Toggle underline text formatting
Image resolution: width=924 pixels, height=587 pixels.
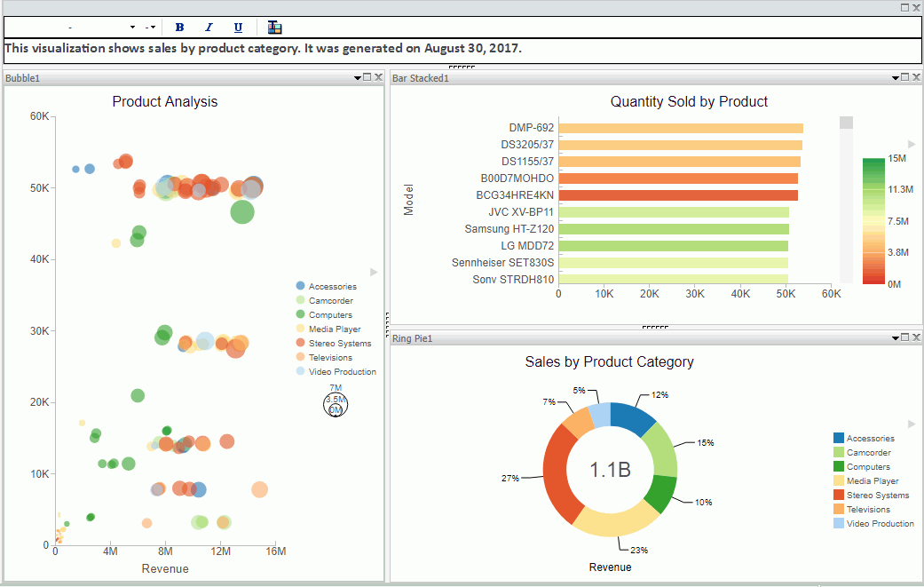[x=238, y=28]
